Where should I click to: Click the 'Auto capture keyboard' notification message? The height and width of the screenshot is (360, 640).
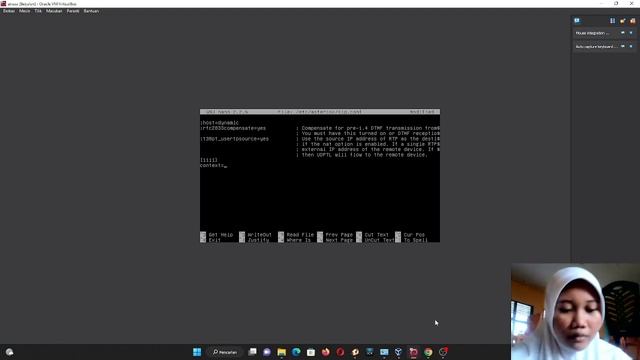click(x=596, y=47)
